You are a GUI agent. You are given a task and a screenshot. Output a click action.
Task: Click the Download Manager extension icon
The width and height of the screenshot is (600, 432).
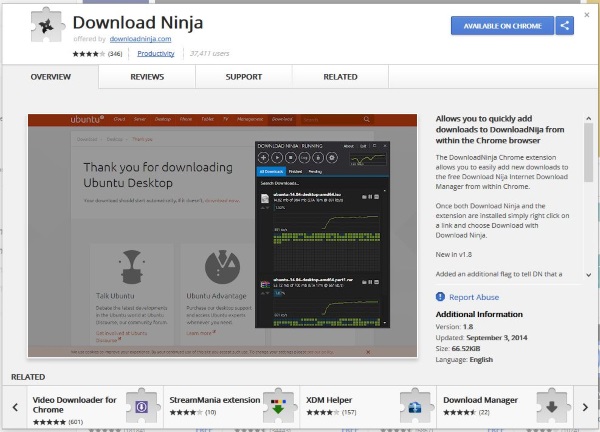[x=552, y=406]
